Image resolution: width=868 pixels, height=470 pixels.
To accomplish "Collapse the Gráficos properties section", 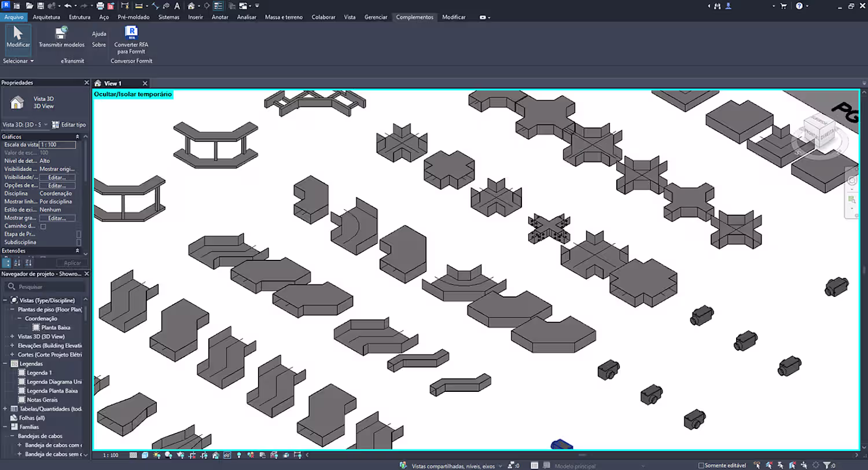I will tap(78, 137).
